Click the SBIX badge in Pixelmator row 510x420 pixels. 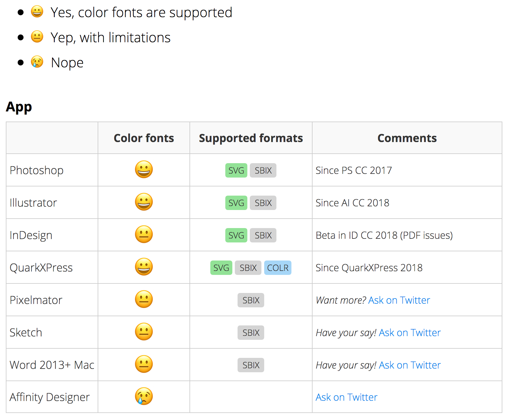pos(251,300)
